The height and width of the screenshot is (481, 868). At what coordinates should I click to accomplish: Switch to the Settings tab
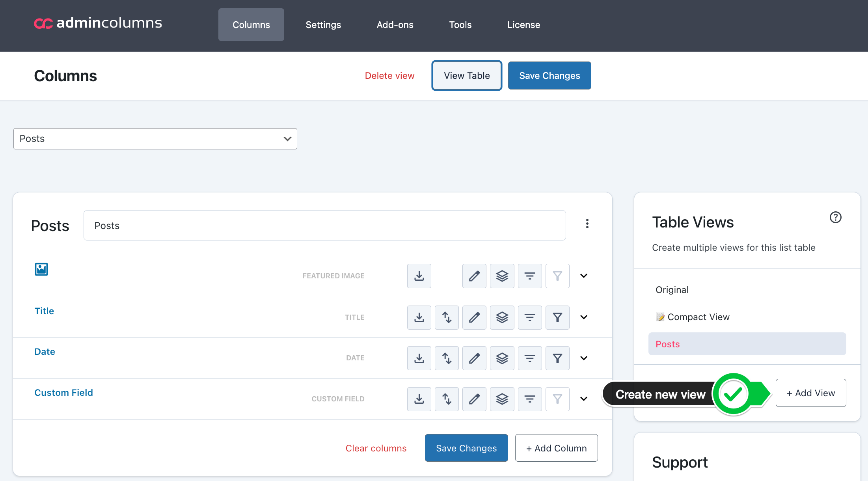pyautogui.click(x=323, y=25)
